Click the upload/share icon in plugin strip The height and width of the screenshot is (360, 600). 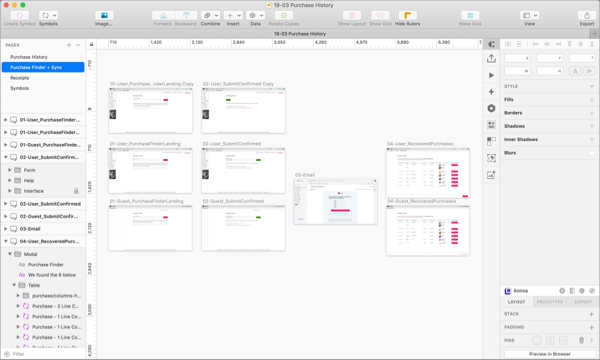coord(491,59)
